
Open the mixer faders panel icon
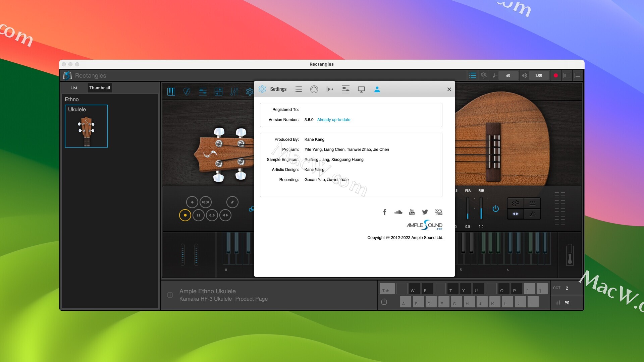[x=234, y=92]
